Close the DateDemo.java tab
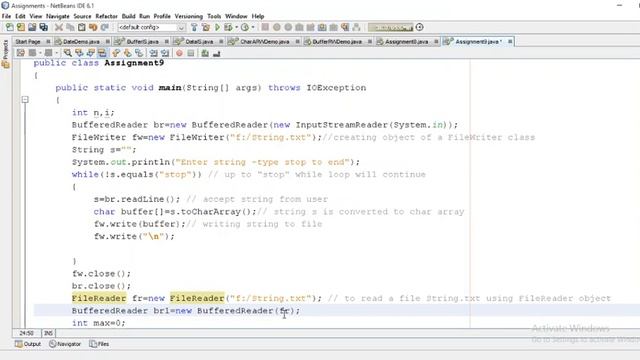The height and width of the screenshot is (360, 640). coord(108,42)
